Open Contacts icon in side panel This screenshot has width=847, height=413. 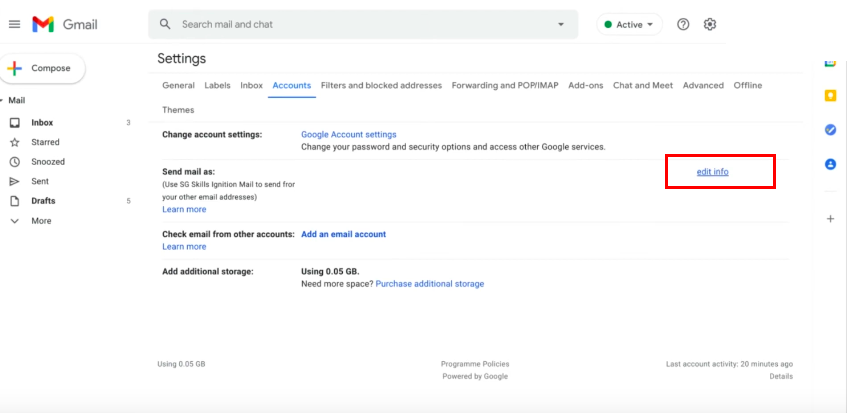click(x=830, y=164)
